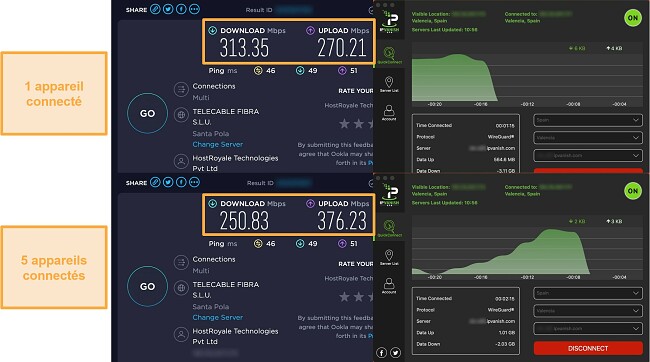The height and width of the screenshot is (362, 650).
Task: Expand Spain country dropdown, IPVanish window 00:02:15
Action: click(588, 293)
